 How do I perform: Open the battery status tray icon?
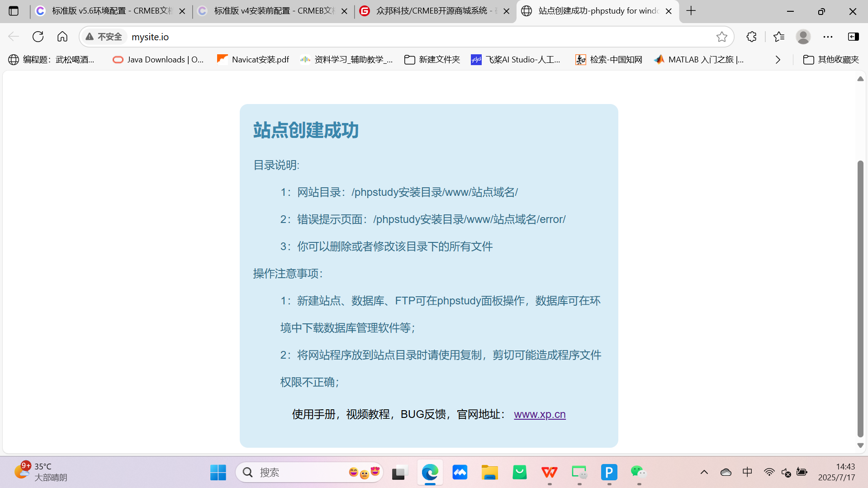pyautogui.click(x=802, y=472)
